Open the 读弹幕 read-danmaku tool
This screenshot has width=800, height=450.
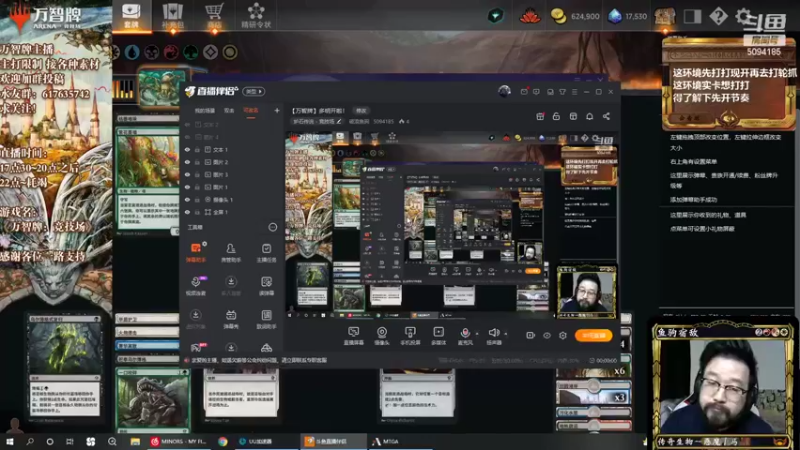coord(266,286)
